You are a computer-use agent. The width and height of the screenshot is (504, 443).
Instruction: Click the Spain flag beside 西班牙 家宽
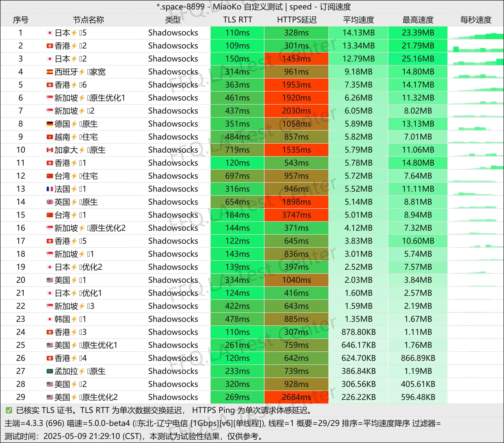click(50, 72)
